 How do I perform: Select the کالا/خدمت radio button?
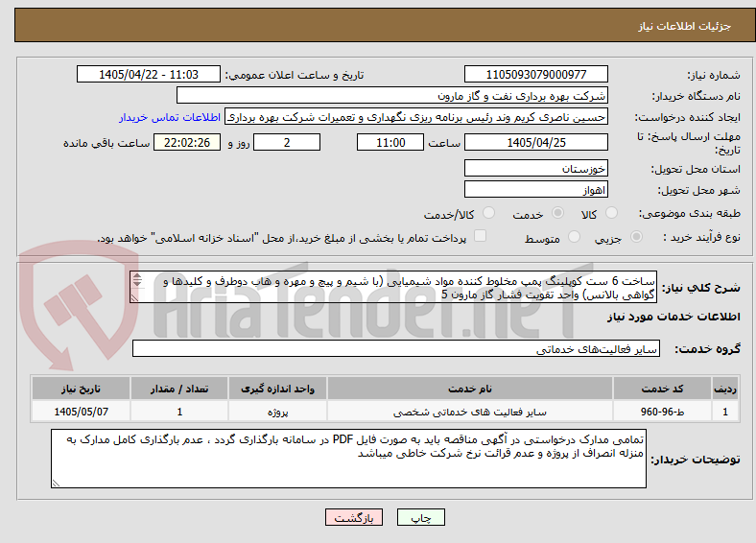click(x=489, y=213)
